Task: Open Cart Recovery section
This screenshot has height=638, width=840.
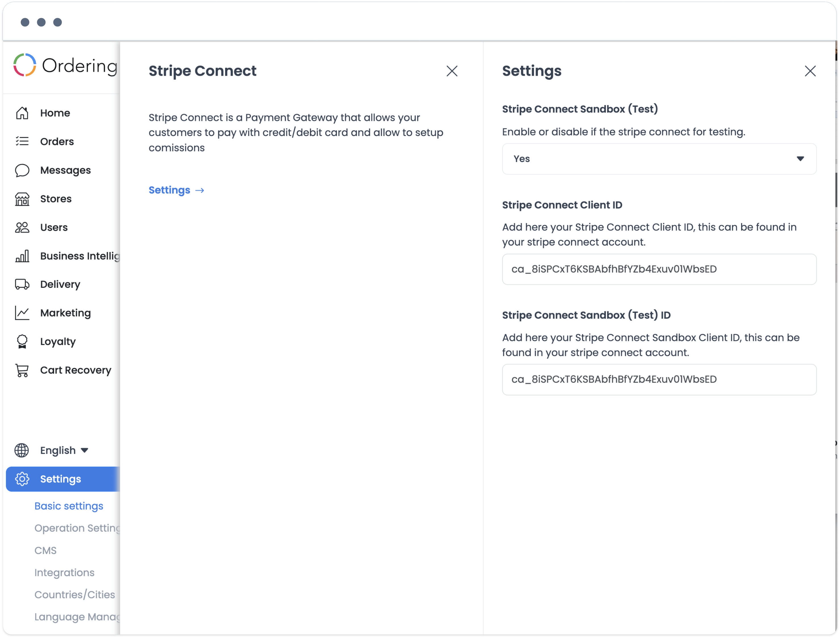Action: click(76, 370)
